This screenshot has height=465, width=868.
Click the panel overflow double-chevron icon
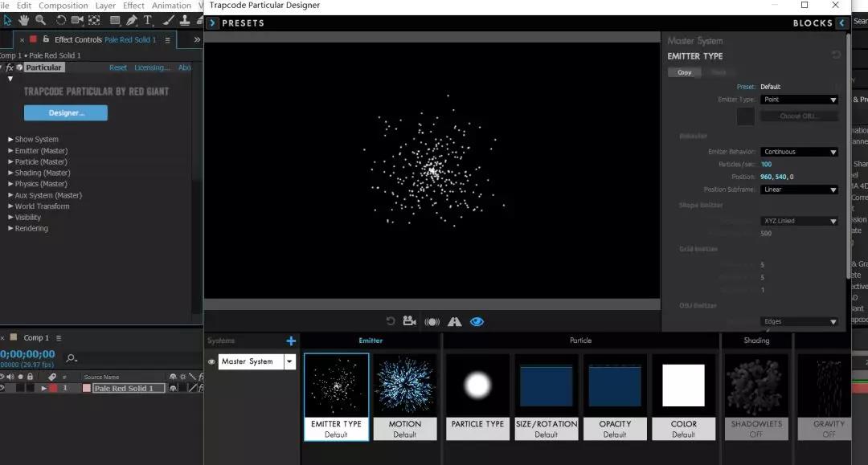[x=197, y=40]
